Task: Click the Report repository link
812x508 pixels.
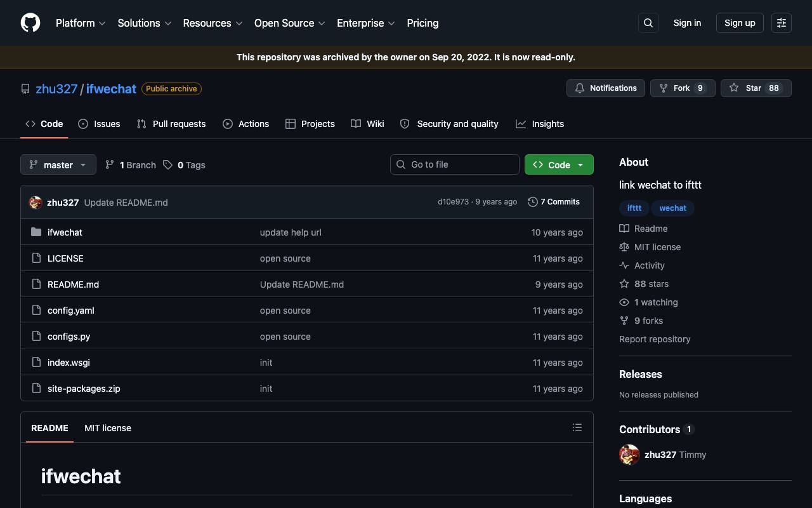Action: click(x=655, y=339)
